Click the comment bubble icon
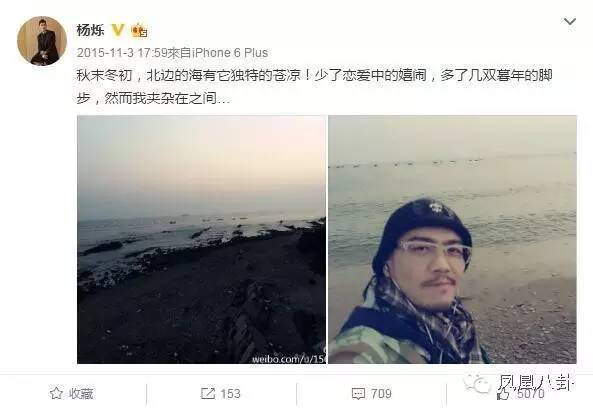 point(358,394)
